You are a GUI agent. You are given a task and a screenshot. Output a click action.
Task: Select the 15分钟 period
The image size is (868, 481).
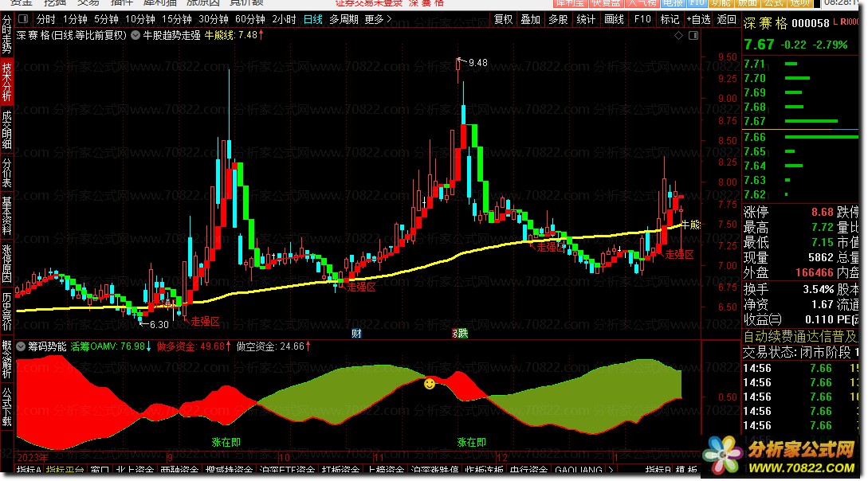click(177, 19)
